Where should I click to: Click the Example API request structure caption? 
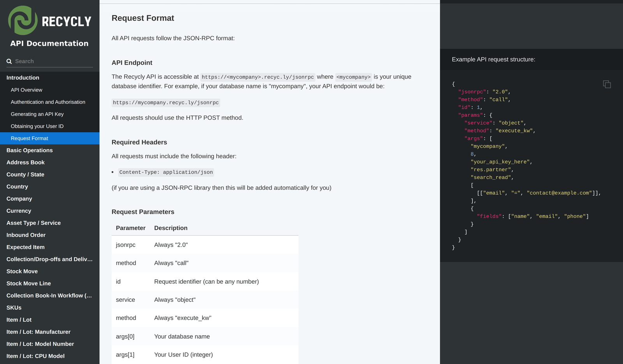(493, 59)
